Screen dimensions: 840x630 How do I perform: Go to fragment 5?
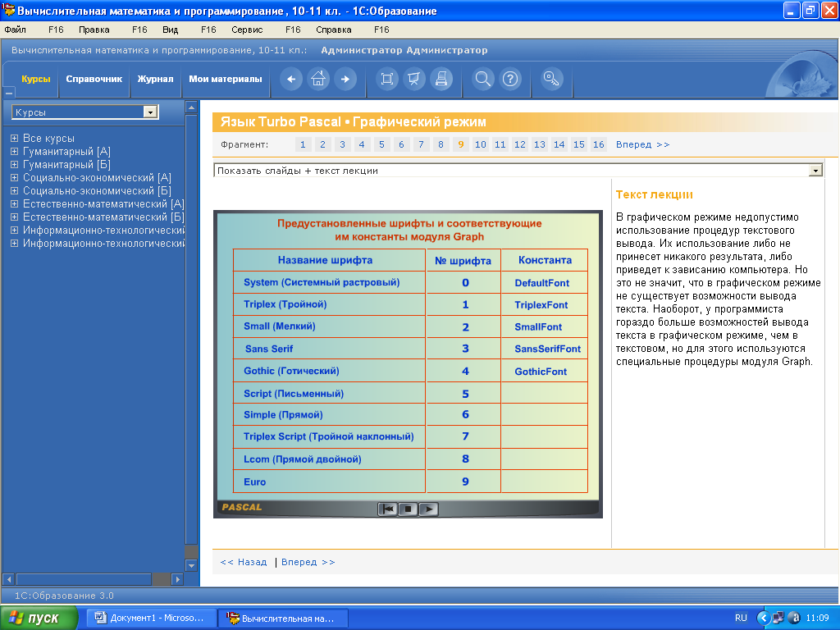381,144
